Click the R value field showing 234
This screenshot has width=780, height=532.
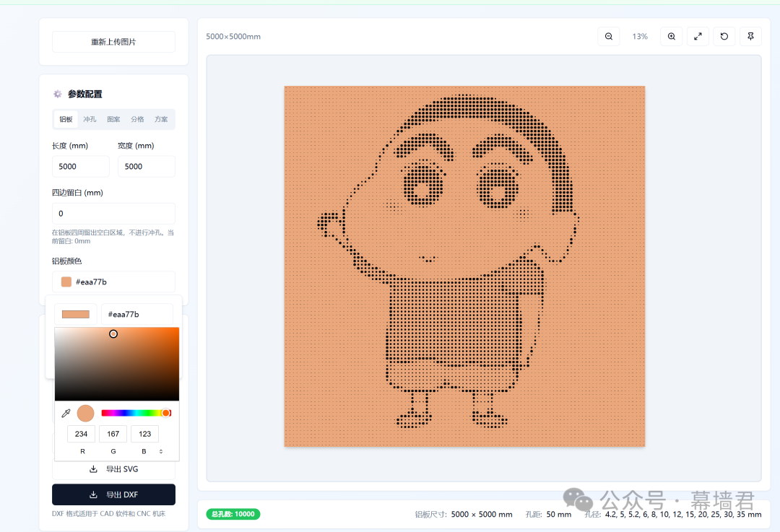coord(81,434)
